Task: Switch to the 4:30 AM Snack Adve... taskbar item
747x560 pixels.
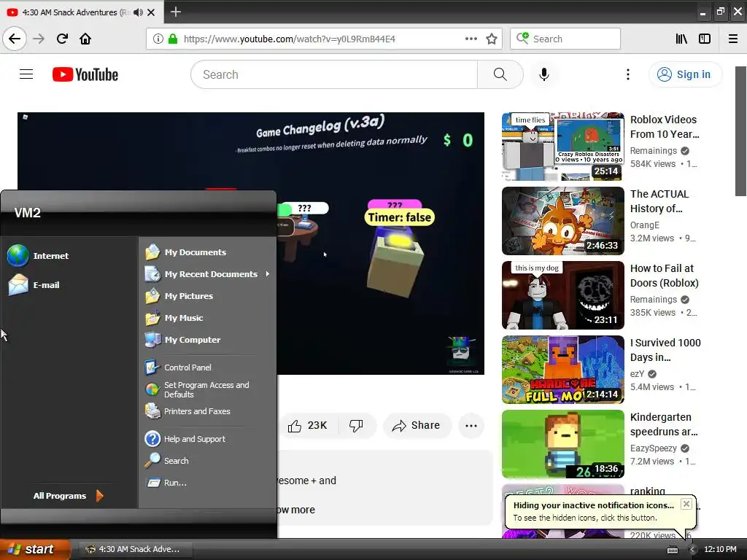Action: (x=136, y=549)
